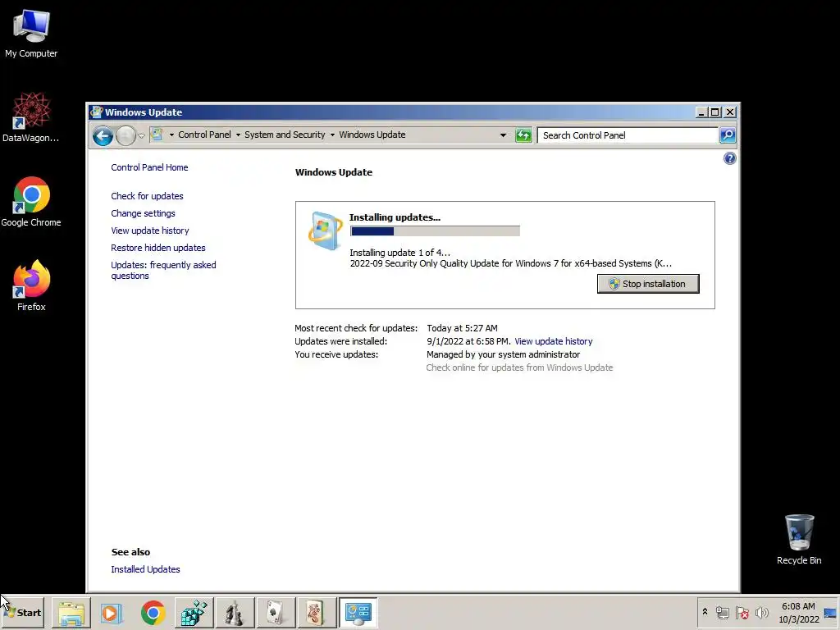The height and width of the screenshot is (630, 840).
Task: Open Updates: frequently asked questions
Action: [x=163, y=271]
